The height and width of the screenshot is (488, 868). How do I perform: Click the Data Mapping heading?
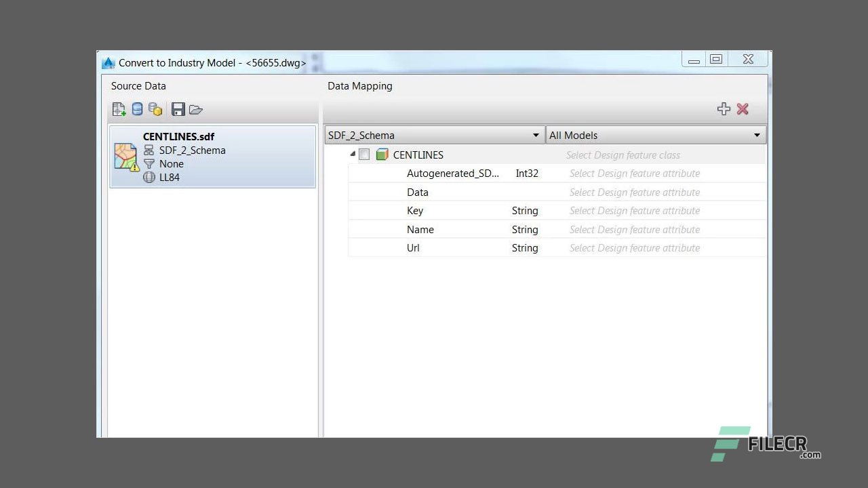pyautogui.click(x=360, y=86)
